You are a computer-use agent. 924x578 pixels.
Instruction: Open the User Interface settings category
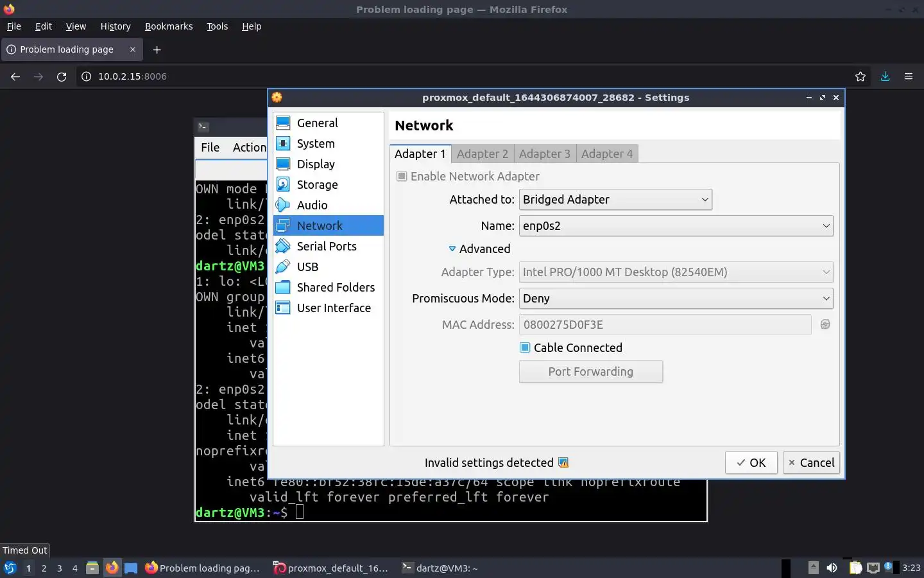click(328, 308)
